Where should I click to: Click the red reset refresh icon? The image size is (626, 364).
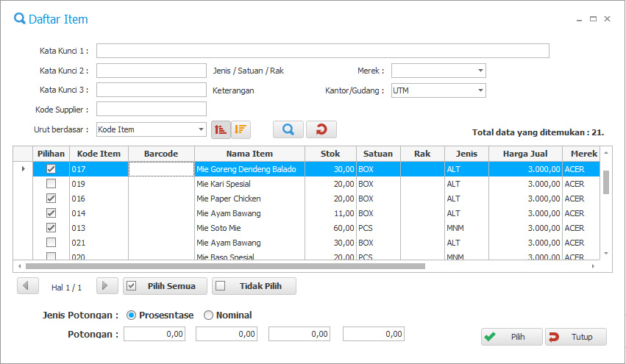point(321,129)
